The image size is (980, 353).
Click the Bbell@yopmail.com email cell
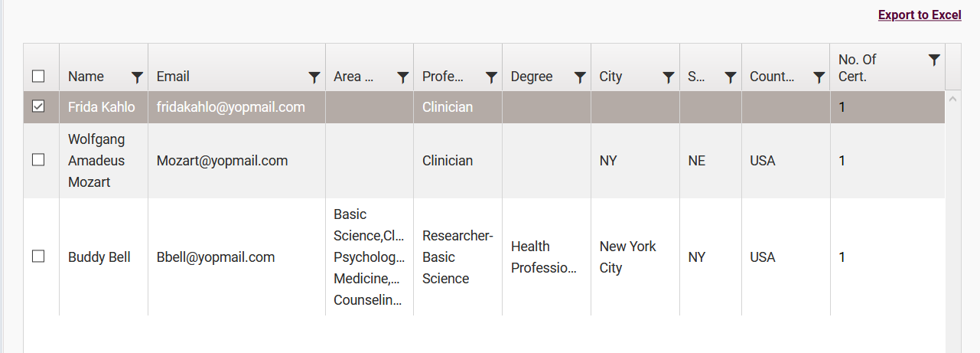pos(216,257)
